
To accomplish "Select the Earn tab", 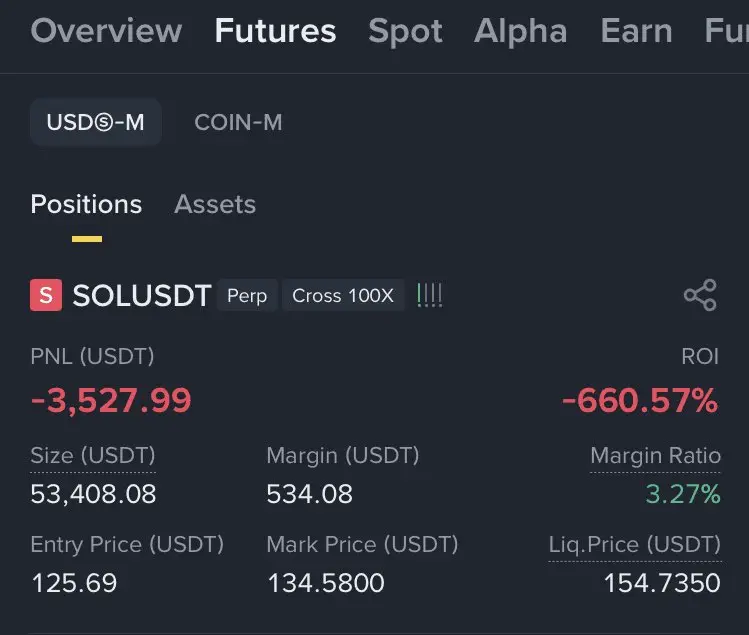I will click(x=636, y=31).
